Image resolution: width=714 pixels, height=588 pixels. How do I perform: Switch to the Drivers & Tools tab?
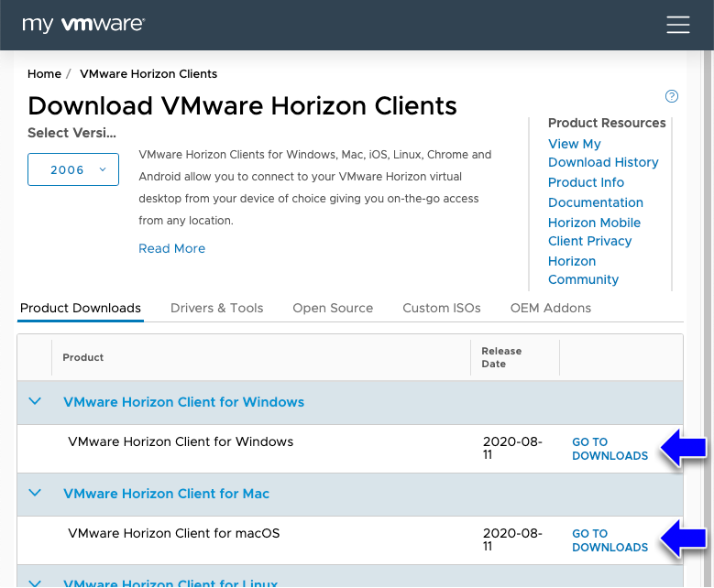[216, 308]
